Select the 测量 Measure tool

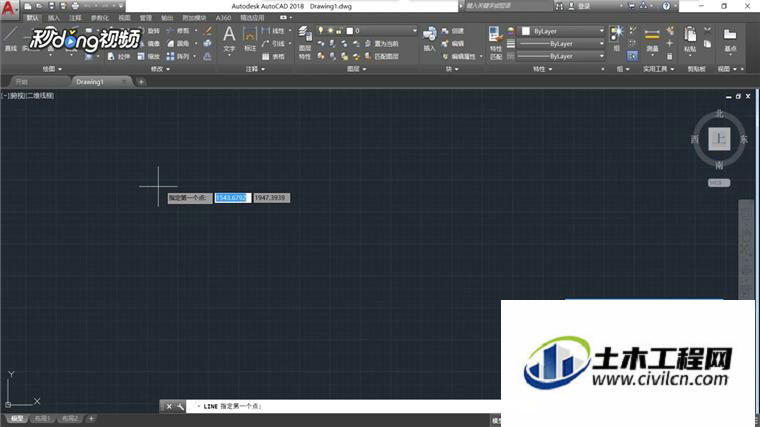652,40
